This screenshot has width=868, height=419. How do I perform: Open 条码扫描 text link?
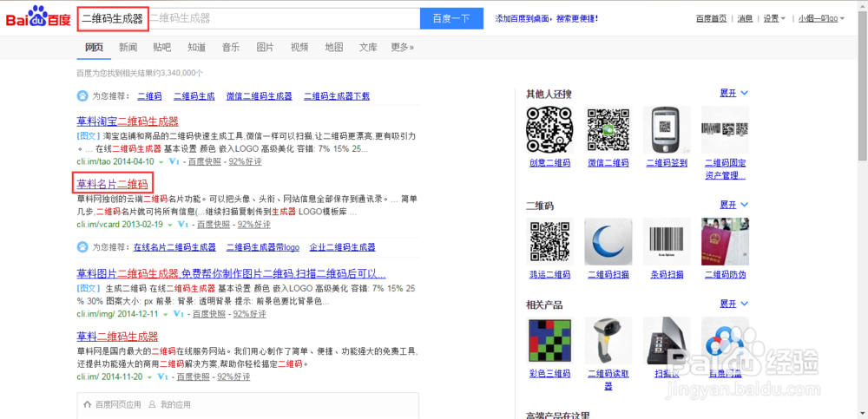coord(667,274)
